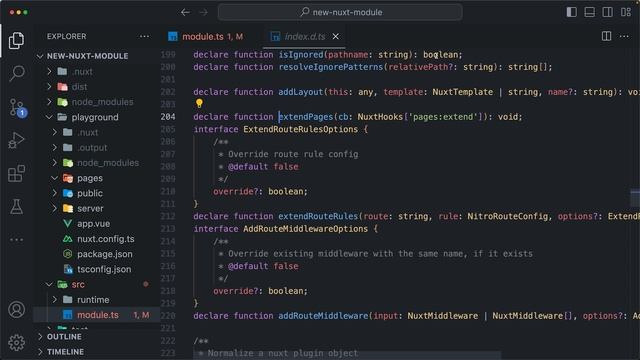Click the lightbulb quick fix icon
640x360 pixels.
click(x=199, y=103)
